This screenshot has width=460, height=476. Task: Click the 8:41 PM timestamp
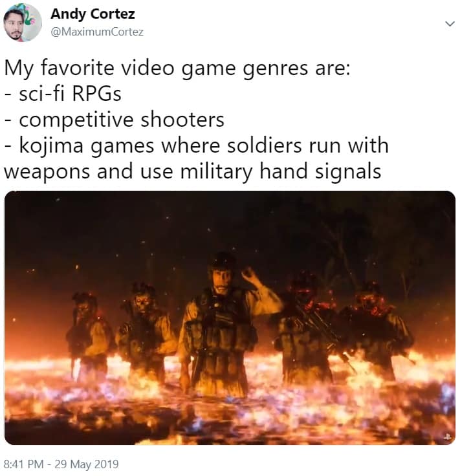[x=23, y=464]
